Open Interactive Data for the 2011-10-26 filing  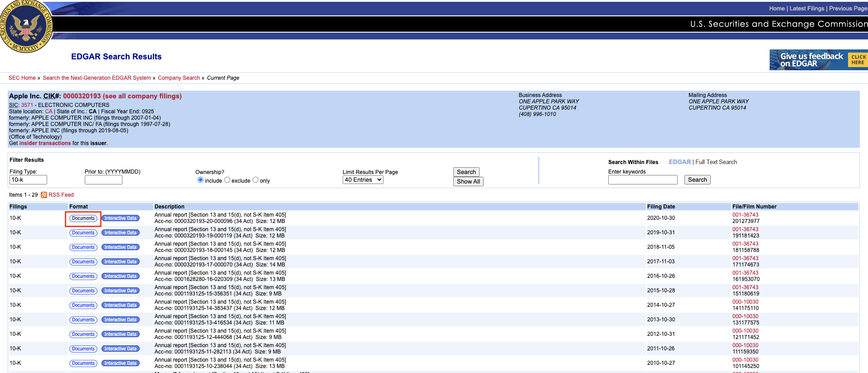[121, 349]
